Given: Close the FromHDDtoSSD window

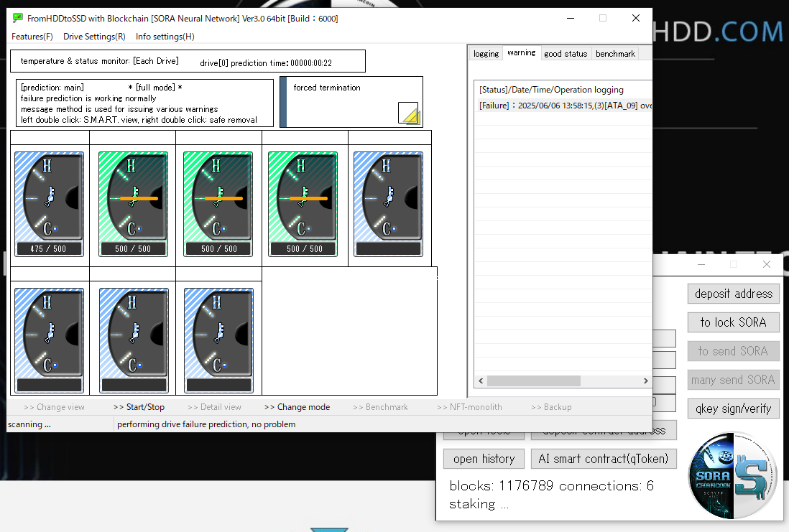Looking at the screenshot, I should pyautogui.click(x=636, y=18).
